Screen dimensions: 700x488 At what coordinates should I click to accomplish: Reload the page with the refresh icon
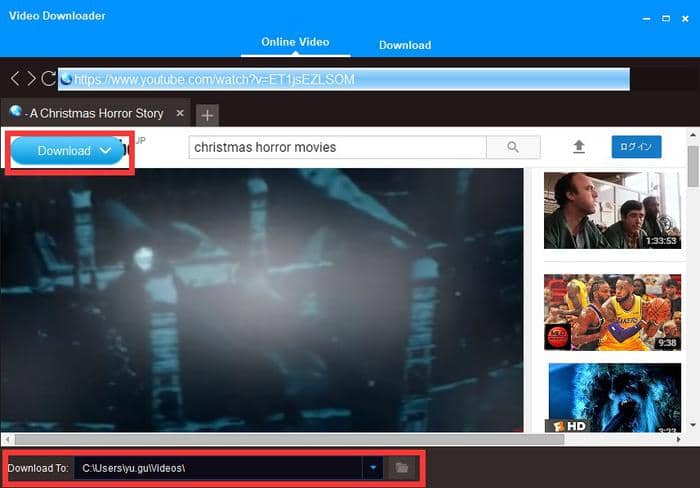click(48, 79)
